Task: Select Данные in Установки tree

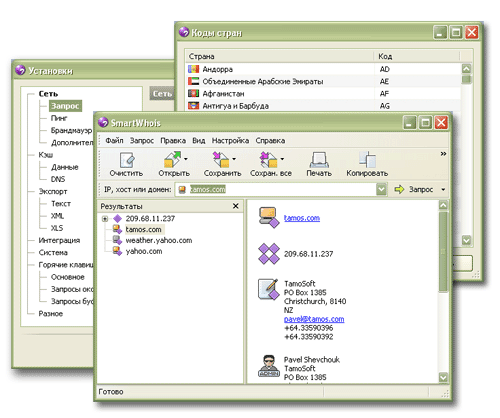Action: click(65, 167)
